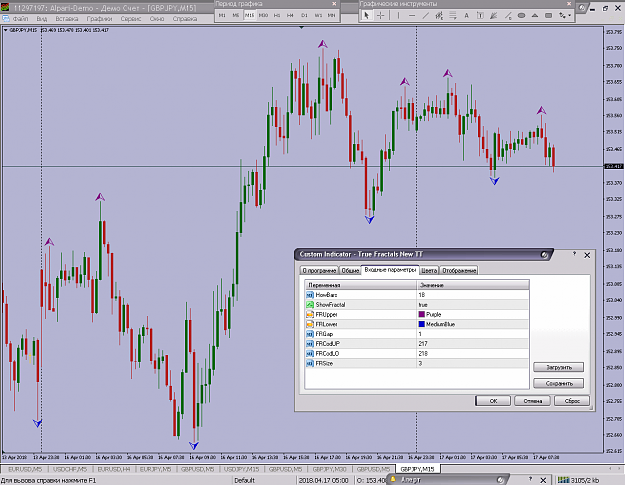This screenshot has height=485, width=625.
Task: Switch chart timeframe to H4
Action: pyautogui.click(x=290, y=15)
